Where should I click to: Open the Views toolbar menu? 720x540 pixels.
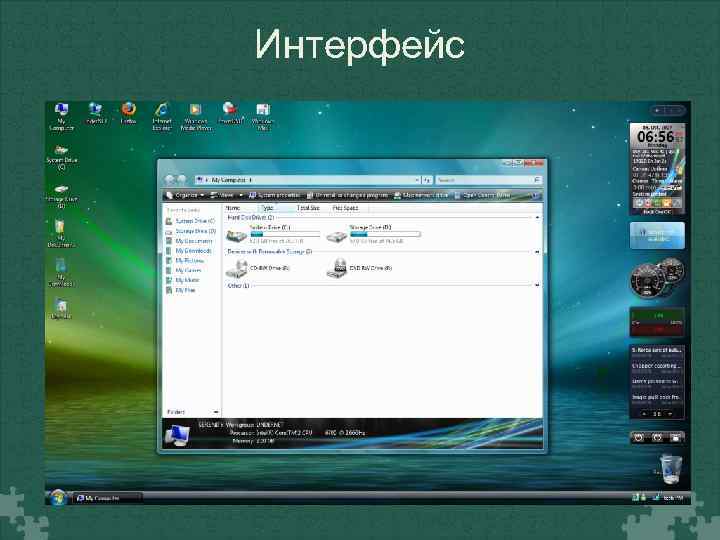coord(227,195)
